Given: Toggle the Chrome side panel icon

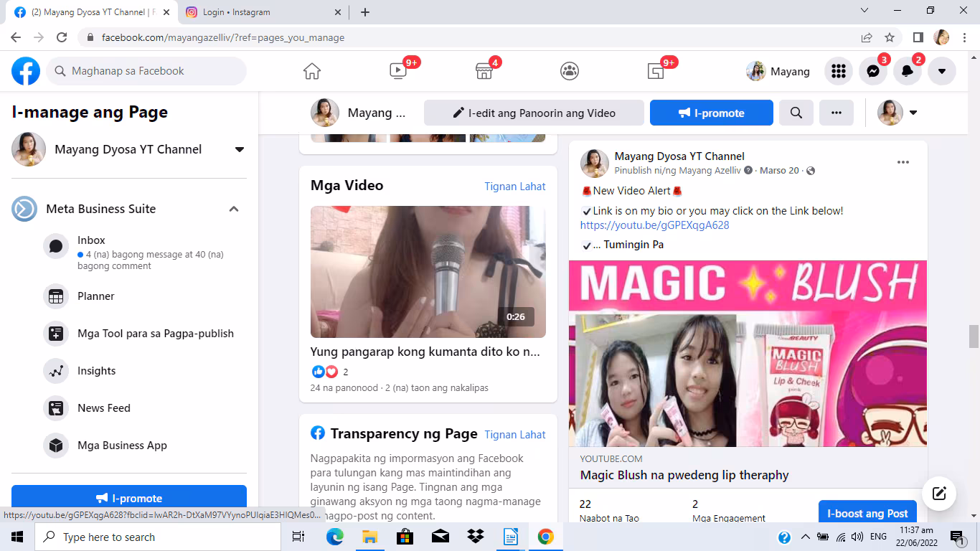Looking at the screenshot, I should click(918, 37).
